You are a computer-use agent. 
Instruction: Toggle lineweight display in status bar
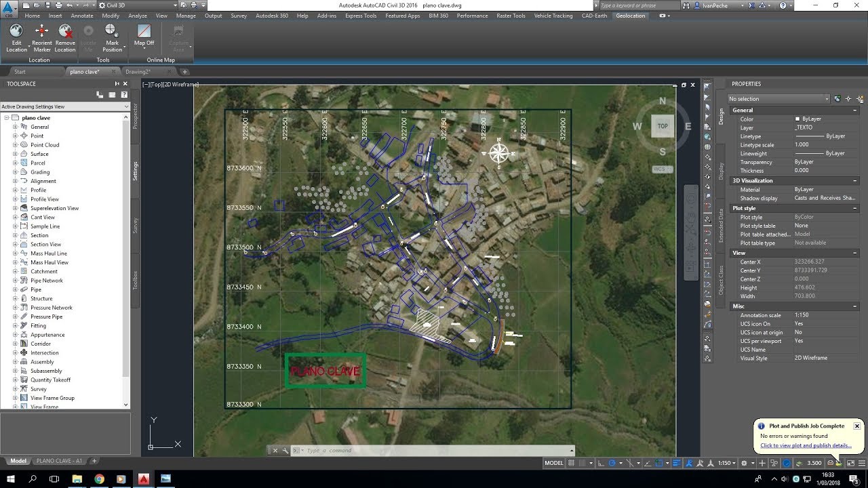677,463
